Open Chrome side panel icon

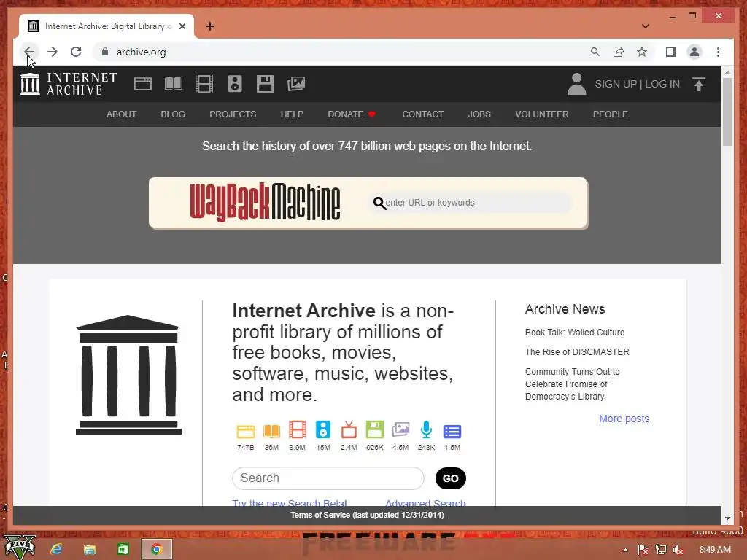click(671, 52)
